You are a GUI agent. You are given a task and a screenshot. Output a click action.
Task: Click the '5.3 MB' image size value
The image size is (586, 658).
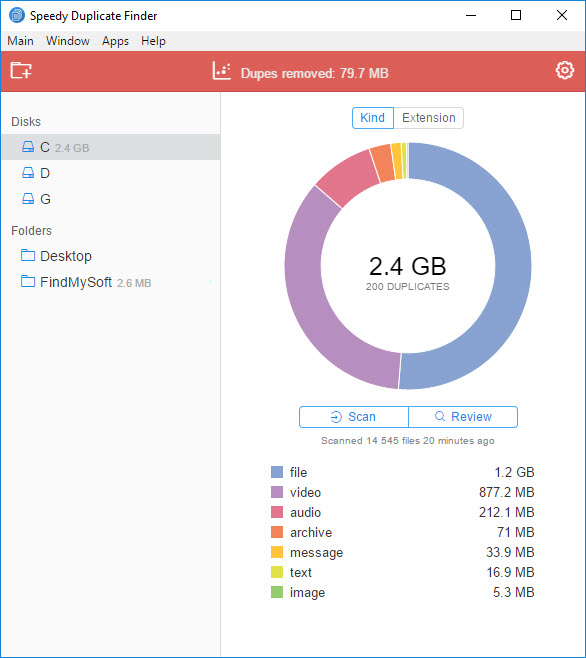click(x=514, y=593)
